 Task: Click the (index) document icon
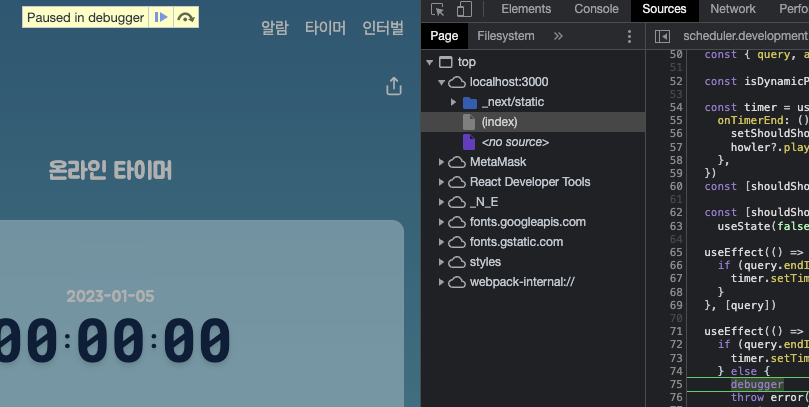[x=469, y=122]
